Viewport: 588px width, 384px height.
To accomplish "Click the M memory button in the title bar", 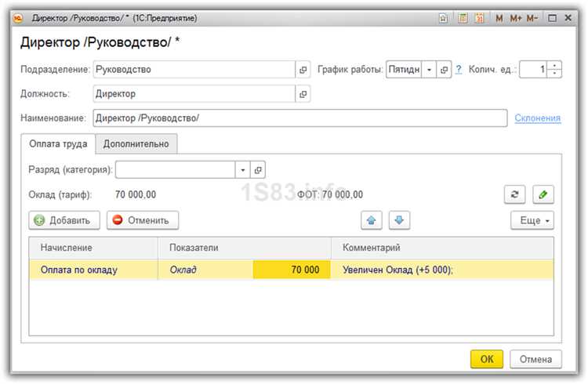I will pyautogui.click(x=499, y=18).
